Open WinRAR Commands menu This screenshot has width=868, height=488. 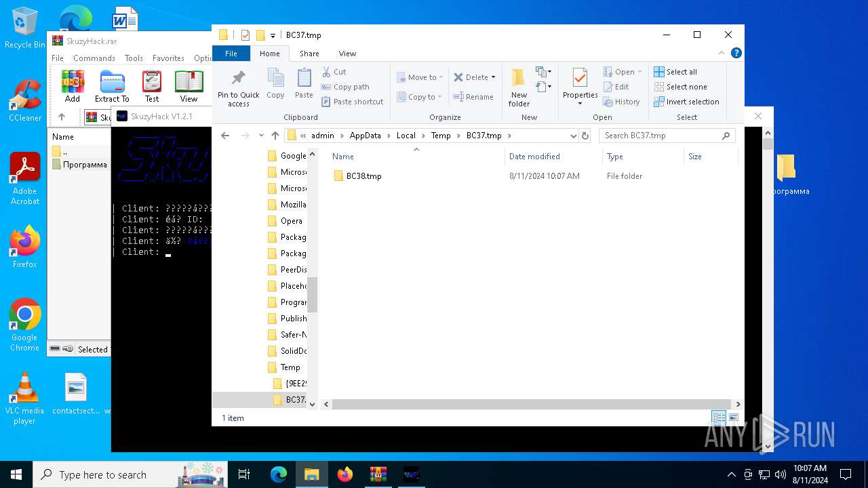click(x=94, y=58)
